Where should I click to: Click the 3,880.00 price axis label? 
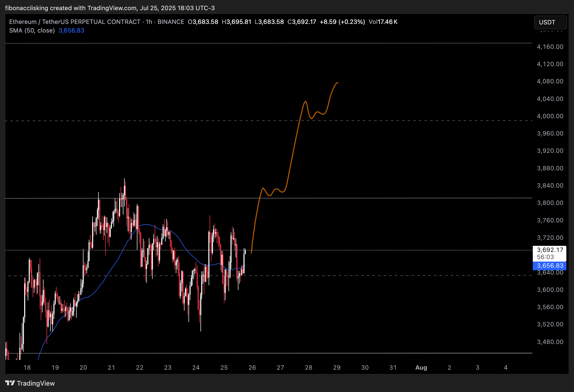point(550,168)
